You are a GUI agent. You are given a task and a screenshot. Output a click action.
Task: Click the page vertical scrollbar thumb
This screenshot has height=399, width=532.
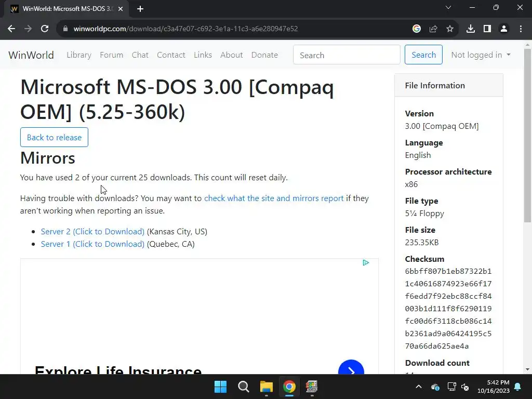(527, 136)
